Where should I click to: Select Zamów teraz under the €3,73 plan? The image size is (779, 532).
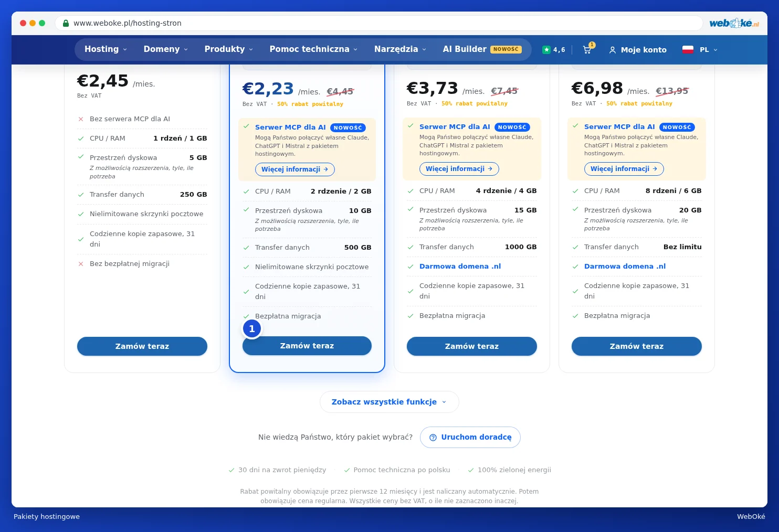click(472, 346)
